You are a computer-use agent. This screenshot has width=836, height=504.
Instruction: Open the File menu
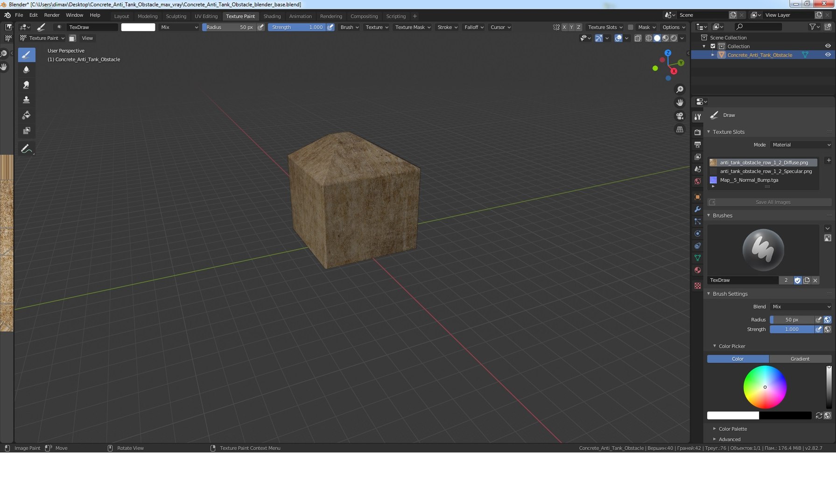19,15
